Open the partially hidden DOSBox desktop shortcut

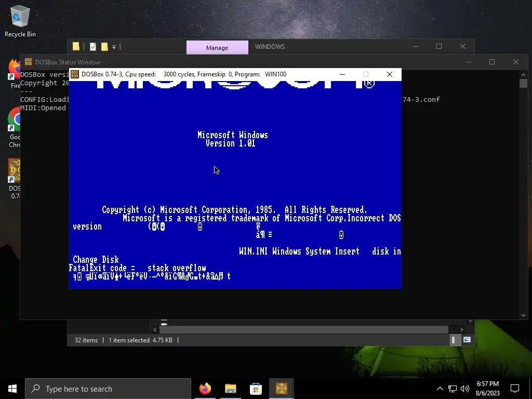pos(14,179)
